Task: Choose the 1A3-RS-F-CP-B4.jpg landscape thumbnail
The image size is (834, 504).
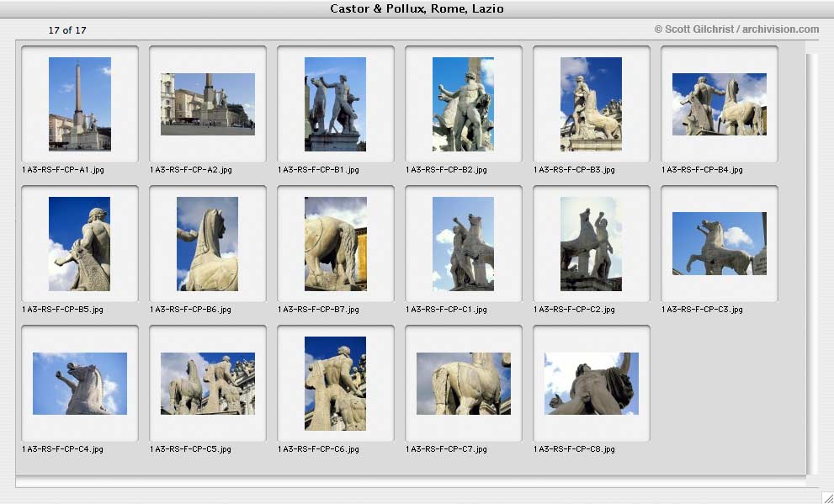Action: [x=719, y=104]
